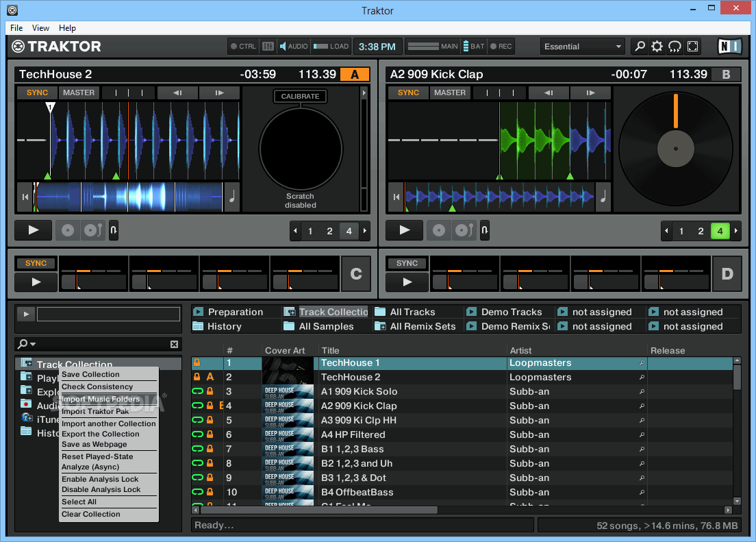This screenshot has width=756, height=542.
Task: Click the Deck C letter button
Action: 356,274
